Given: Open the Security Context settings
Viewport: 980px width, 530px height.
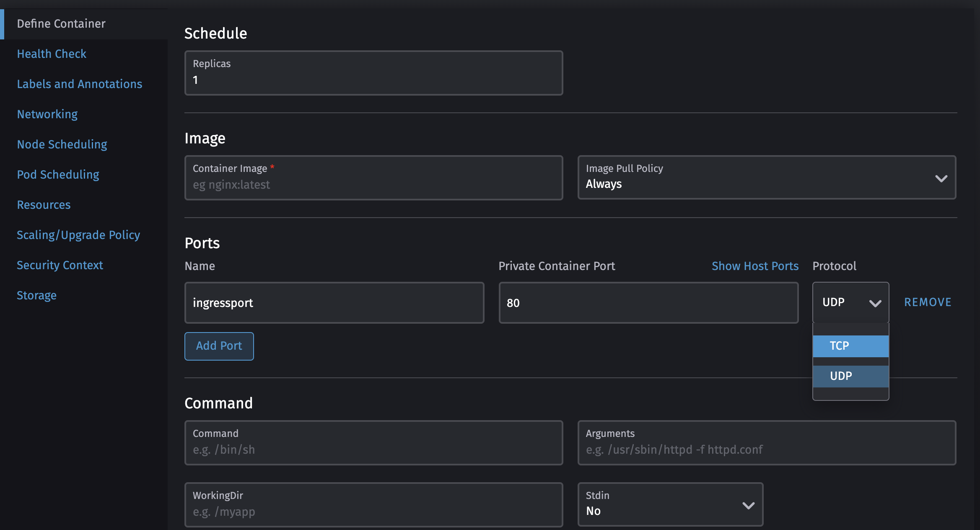Looking at the screenshot, I should point(60,265).
